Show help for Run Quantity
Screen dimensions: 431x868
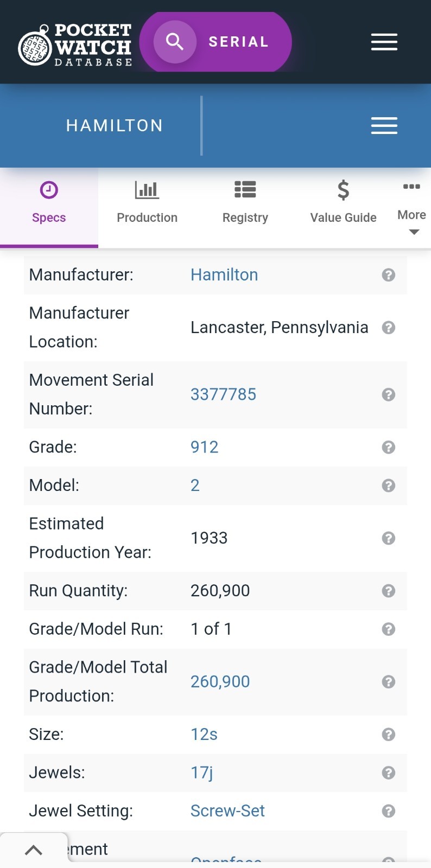(388, 591)
